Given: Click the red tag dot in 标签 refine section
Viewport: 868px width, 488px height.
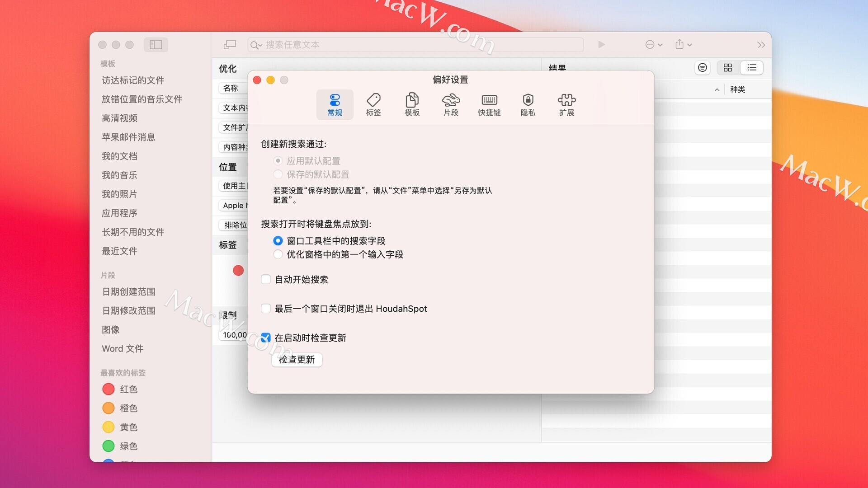Looking at the screenshot, I should point(238,270).
